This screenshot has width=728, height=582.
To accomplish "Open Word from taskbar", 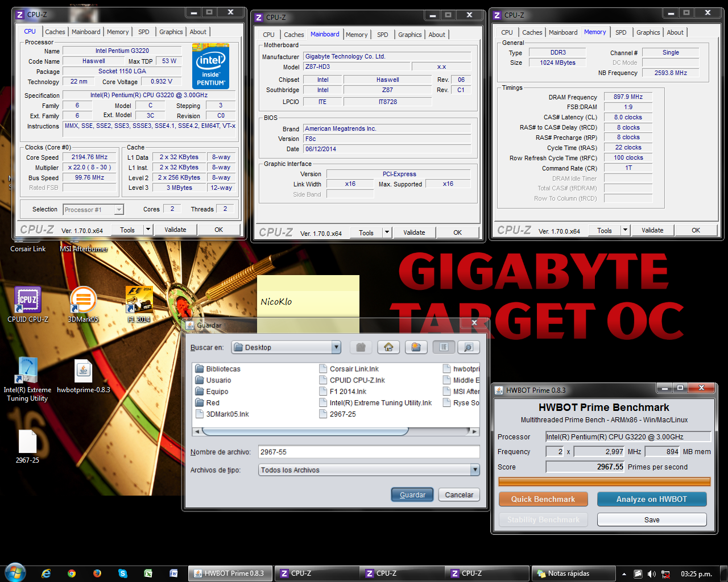I will pos(174,573).
